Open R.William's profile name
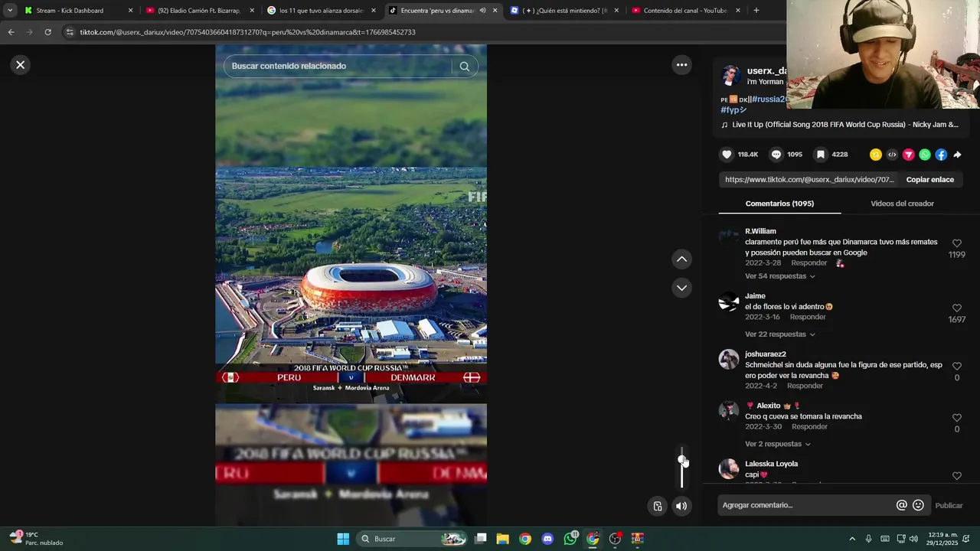The image size is (980, 551). click(x=760, y=231)
